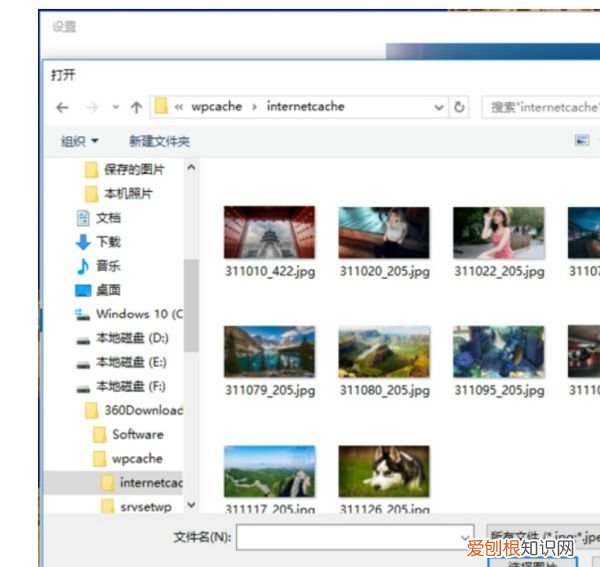Click the sidebar scroll down arrow

point(191,505)
